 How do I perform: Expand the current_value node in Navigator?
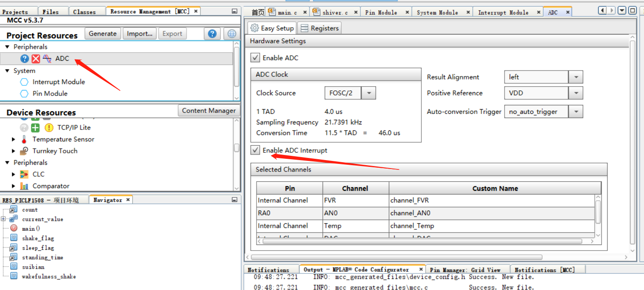(x=4, y=219)
